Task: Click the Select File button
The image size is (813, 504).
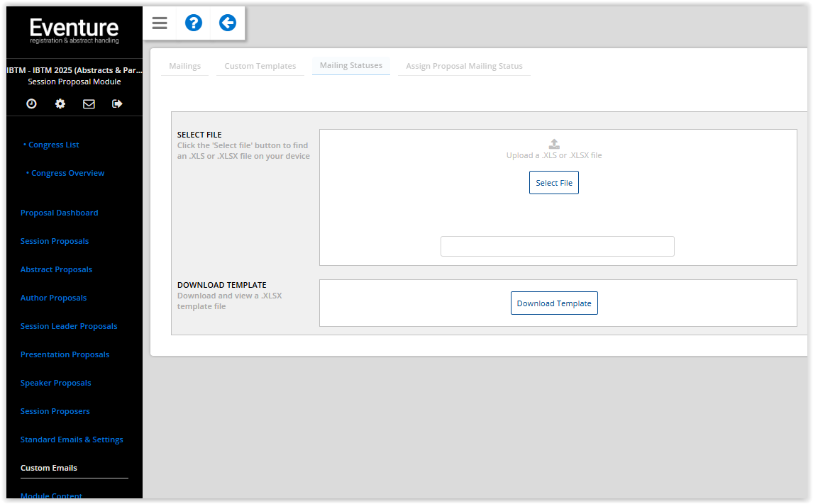Action: click(553, 182)
